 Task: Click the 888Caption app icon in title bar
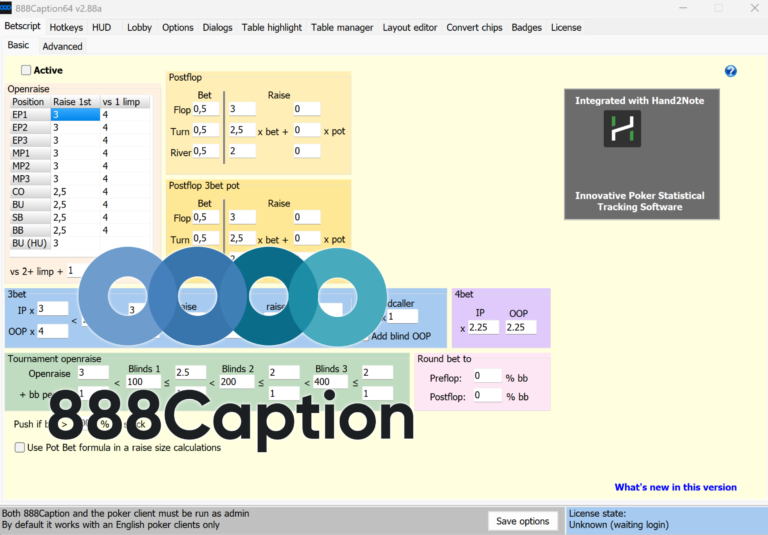coord(6,8)
